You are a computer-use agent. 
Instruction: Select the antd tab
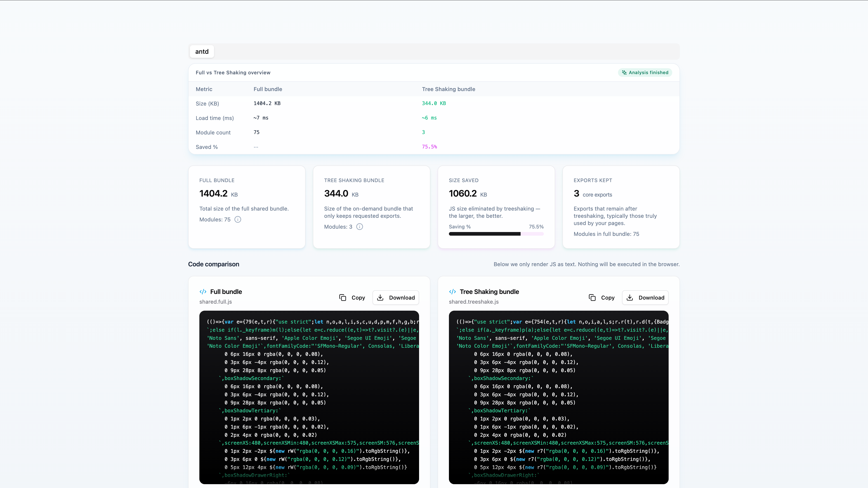coord(202,52)
